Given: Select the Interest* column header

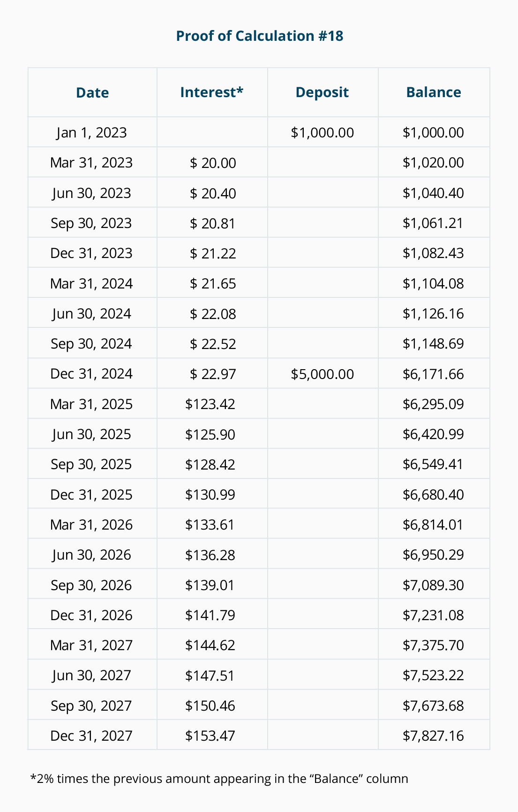Looking at the screenshot, I should (x=212, y=92).
